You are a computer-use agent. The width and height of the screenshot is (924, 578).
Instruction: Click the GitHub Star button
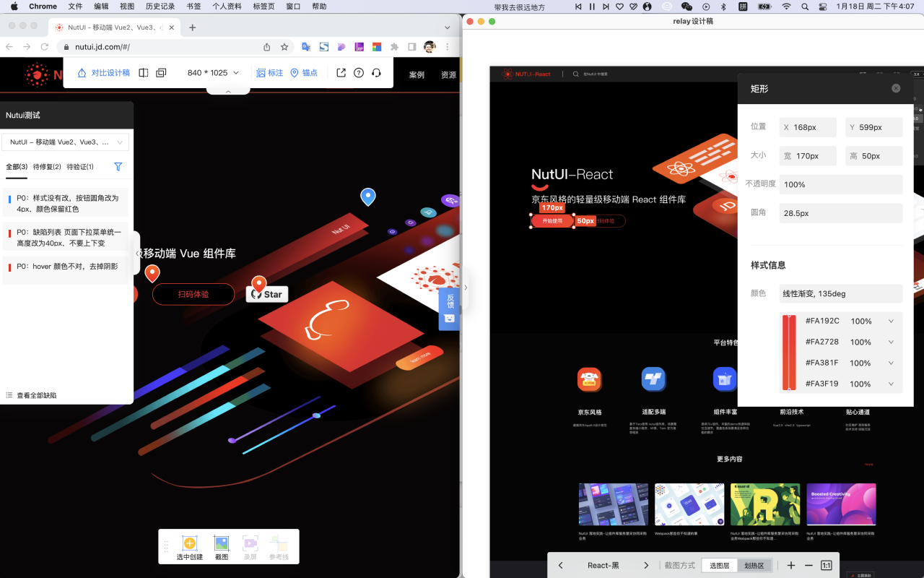[x=267, y=294]
